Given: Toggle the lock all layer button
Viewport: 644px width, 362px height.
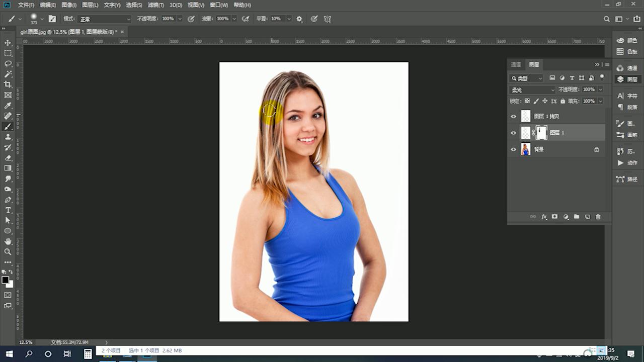Looking at the screenshot, I should coord(562,101).
